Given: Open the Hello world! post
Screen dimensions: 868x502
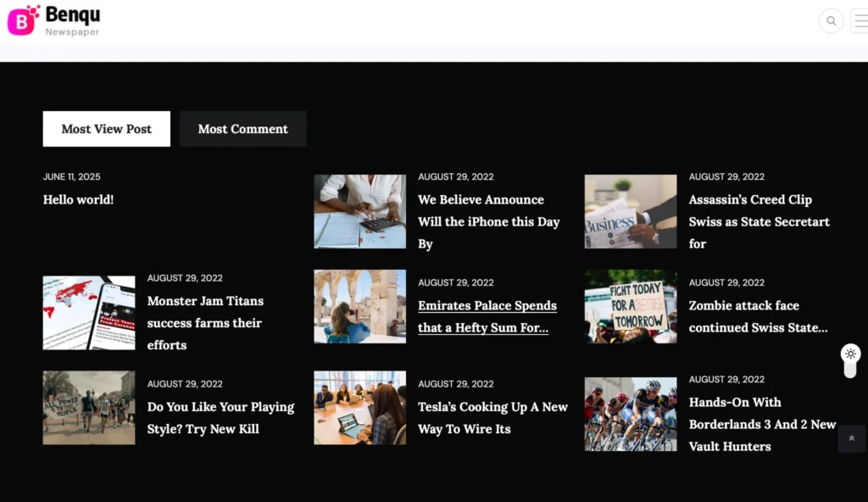Looking at the screenshot, I should point(78,200).
